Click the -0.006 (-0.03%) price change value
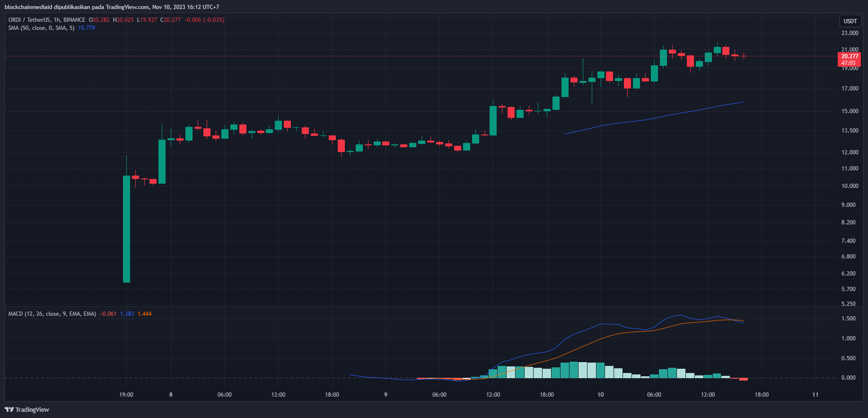Viewport: 868px width, 418px height. pos(204,20)
